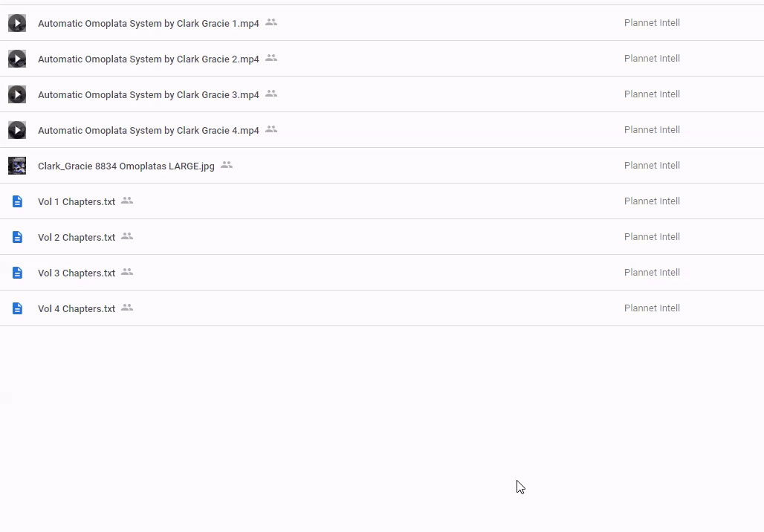Click video icon for Clark Gracie 4.mp4

(x=17, y=130)
